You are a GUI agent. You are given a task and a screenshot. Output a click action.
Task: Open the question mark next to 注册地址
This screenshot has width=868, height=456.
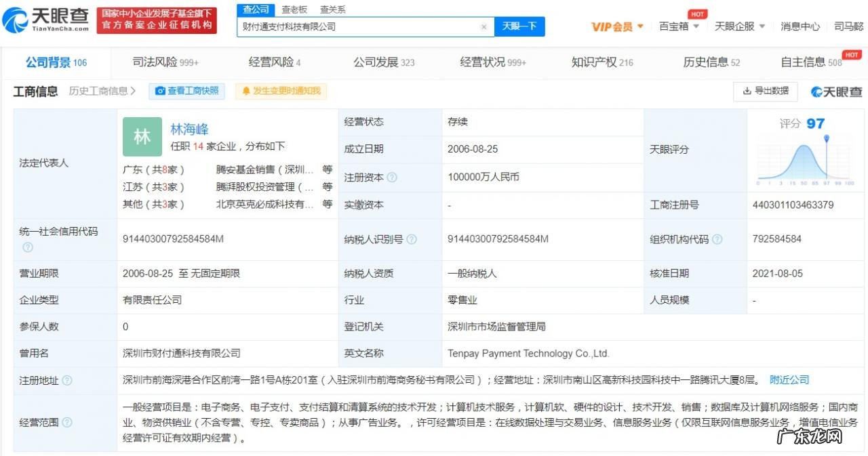tap(66, 380)
